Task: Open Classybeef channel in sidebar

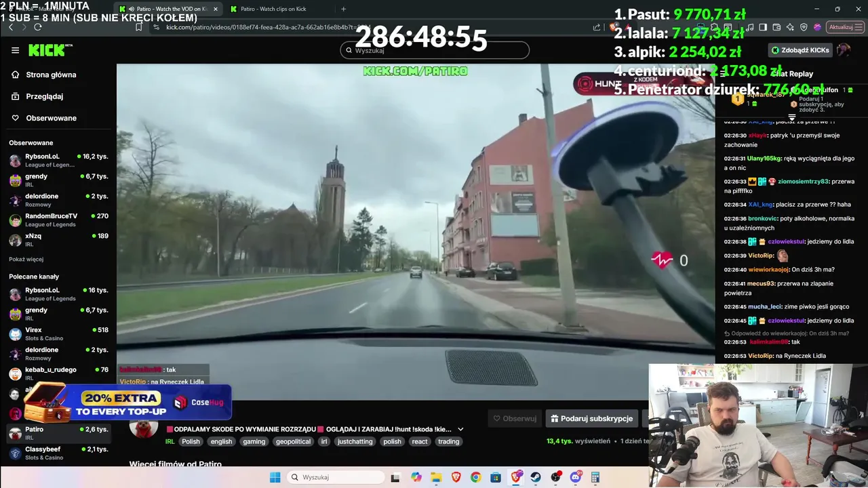Action: (58, 453)
